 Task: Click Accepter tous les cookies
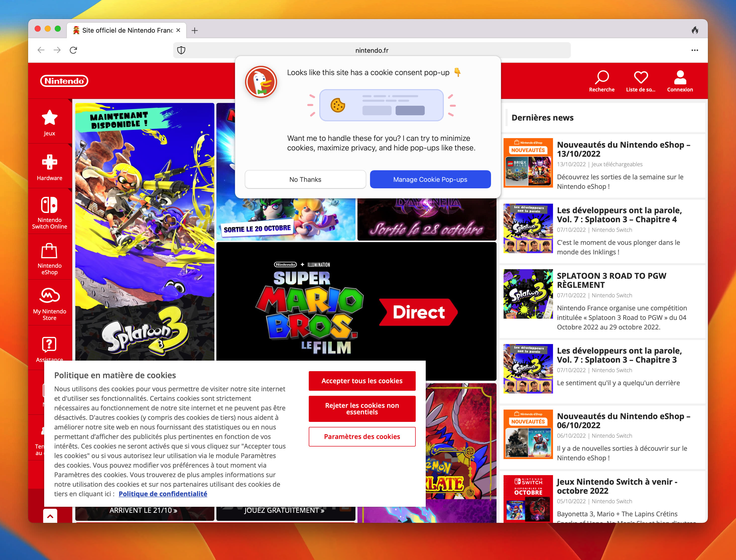[362, 381]
